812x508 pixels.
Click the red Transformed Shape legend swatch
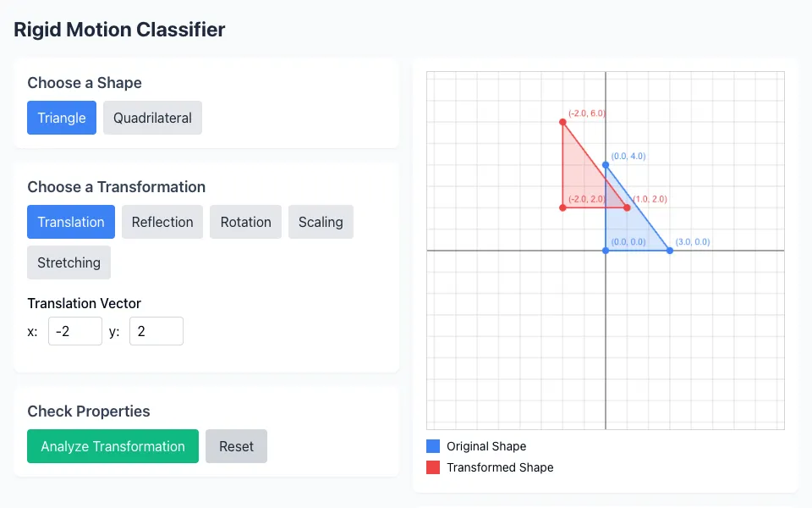click(433, 467)
